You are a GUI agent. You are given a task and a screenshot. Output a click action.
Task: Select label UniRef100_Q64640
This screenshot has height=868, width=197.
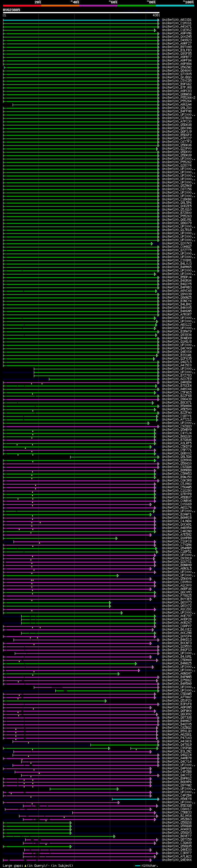coord(177,71)
